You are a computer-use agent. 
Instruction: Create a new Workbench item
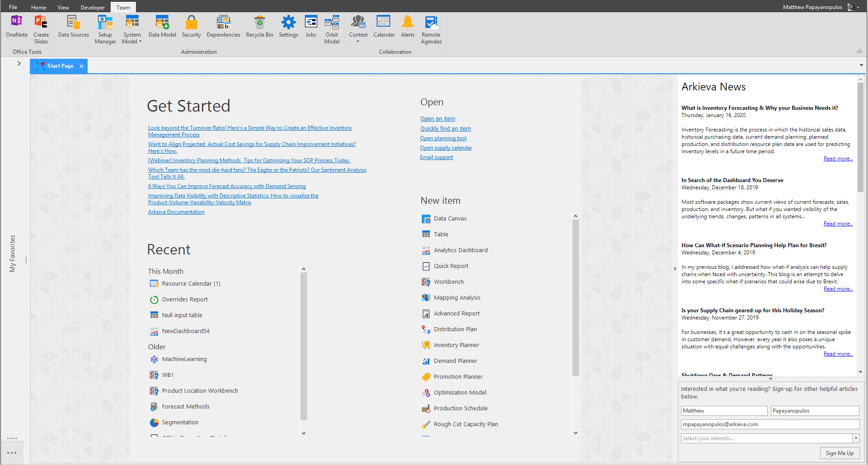pyautogui.click(x=443, y=282)
